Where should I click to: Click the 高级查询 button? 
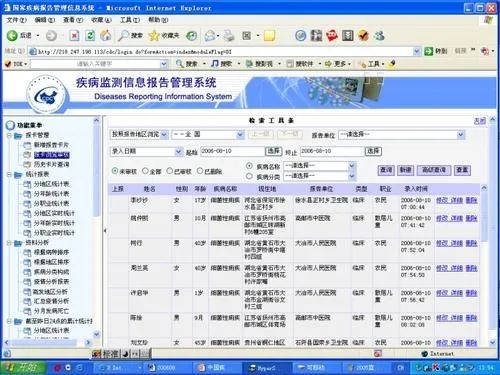(x=434, y=170)
